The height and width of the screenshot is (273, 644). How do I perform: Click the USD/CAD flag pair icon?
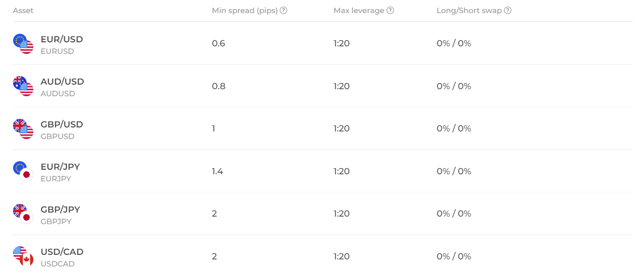[23, 256]
